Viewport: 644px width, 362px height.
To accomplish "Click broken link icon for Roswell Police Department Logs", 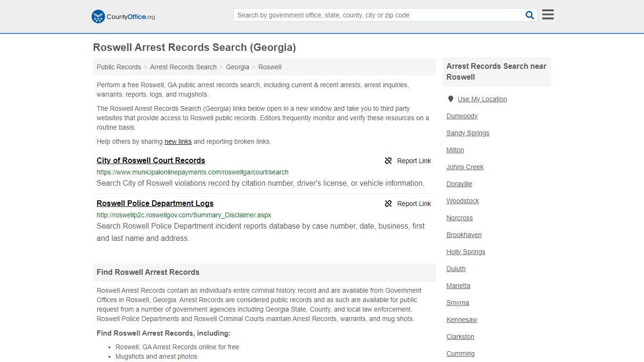I will coord(388,204).
